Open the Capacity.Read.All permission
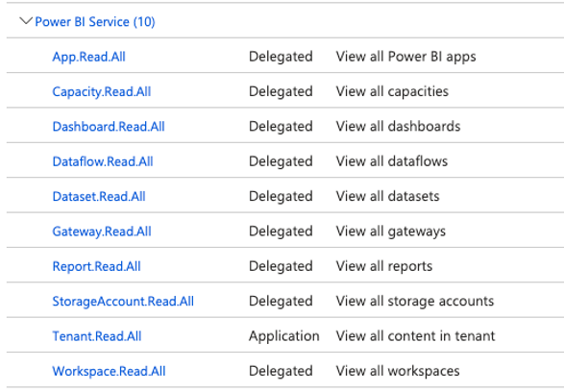Screen dimensions: 564x392 (102, 91)
